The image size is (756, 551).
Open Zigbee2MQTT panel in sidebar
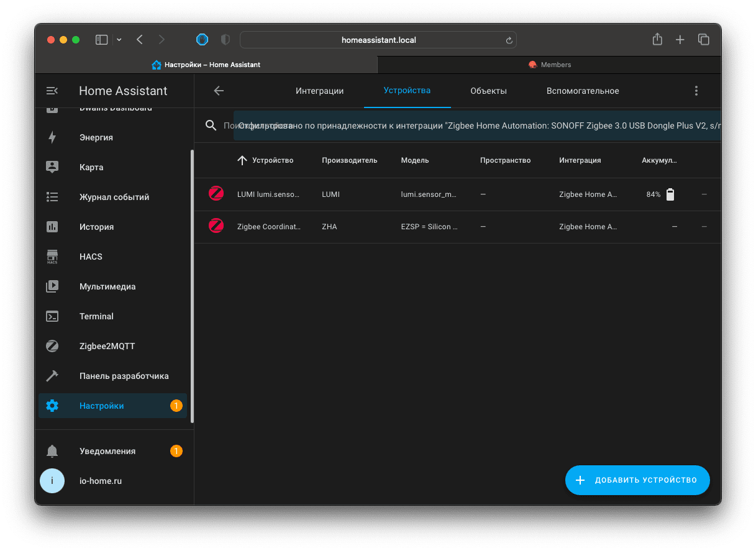[107, 346]
